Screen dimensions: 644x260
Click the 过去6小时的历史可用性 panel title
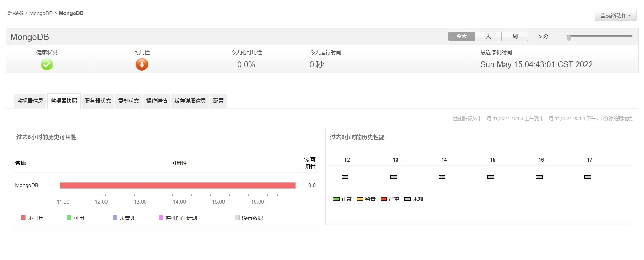point(46,137)
